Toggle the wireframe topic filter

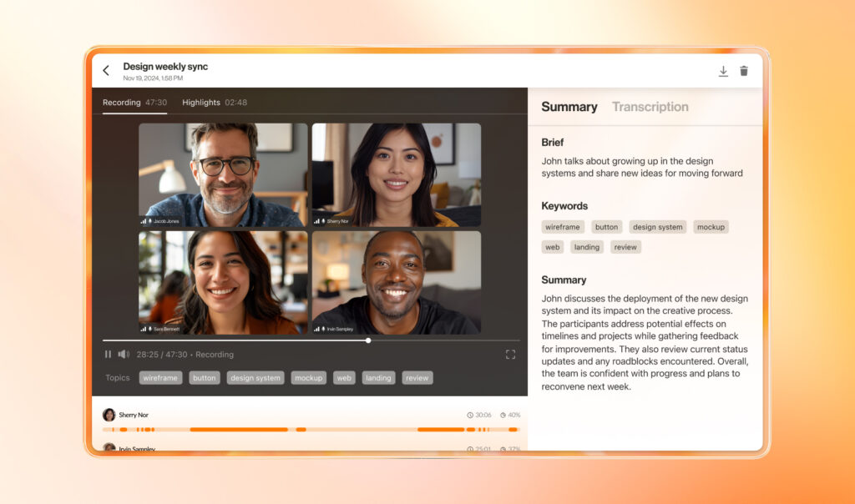pyautogui.click(x=159, y=377)
